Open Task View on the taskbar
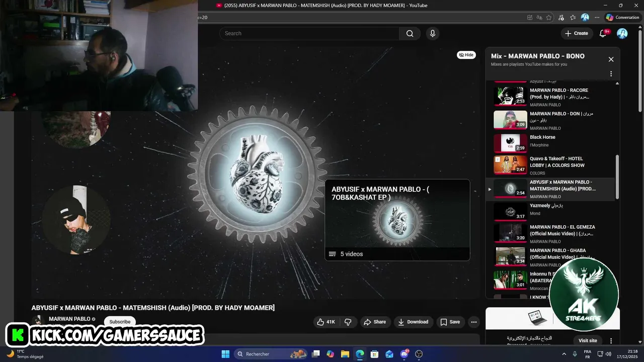The image size is (644, 362). (x=315, y=354)
